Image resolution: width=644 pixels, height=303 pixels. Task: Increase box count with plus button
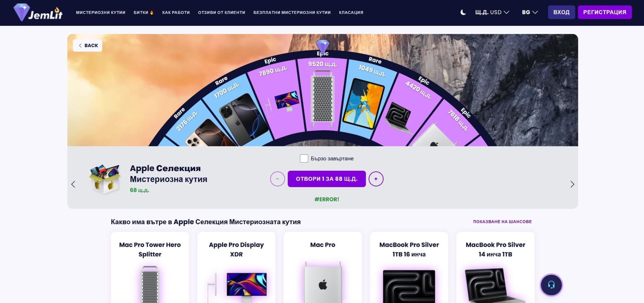coord(376,179)
